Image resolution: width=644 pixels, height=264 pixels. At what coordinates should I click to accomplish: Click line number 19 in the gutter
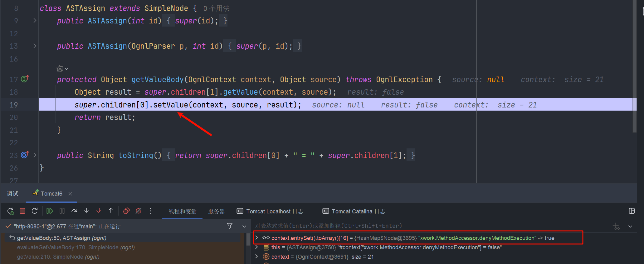tap(14, 105)
